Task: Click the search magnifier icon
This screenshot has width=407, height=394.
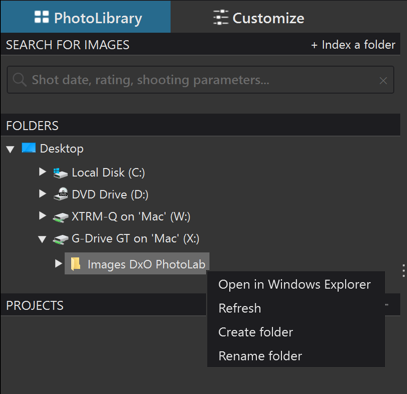Action: pos(19,80)
